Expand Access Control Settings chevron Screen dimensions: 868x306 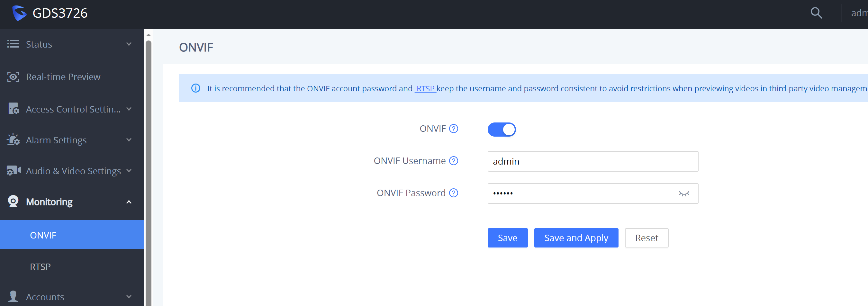(x=129, y=109)
